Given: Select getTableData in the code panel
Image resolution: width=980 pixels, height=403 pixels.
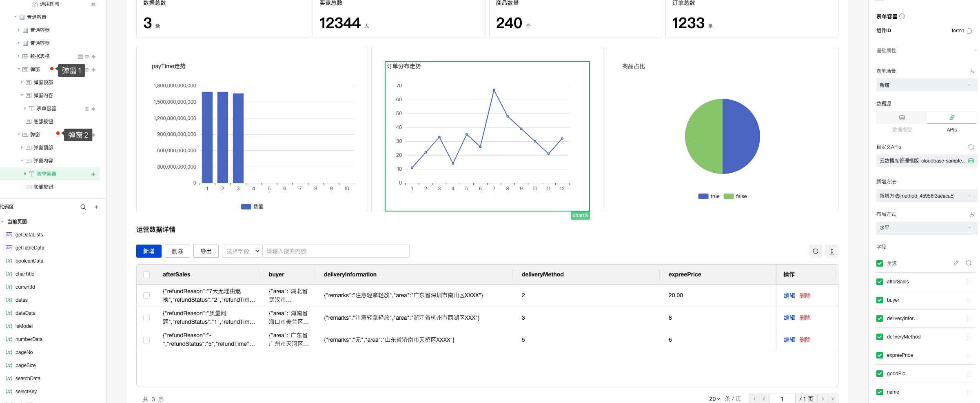Looking at the screenshot, I should pyautogui.click(x=30, y=248).
